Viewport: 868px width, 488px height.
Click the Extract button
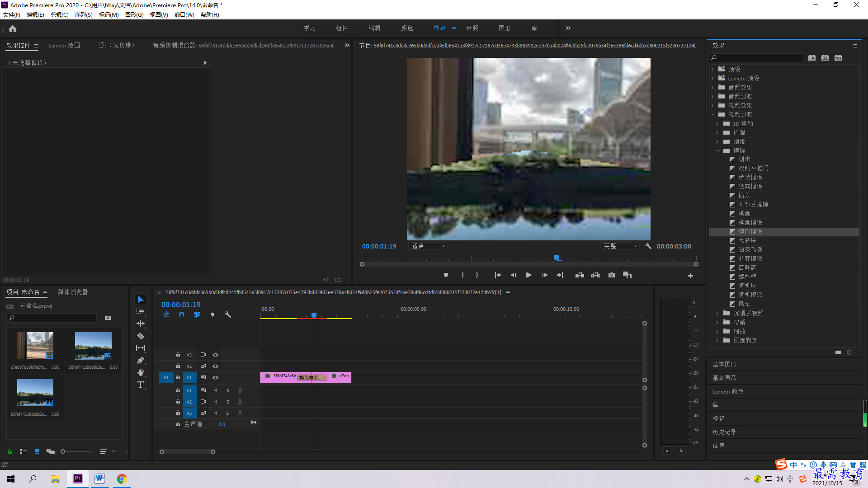[x=595, y=275]
